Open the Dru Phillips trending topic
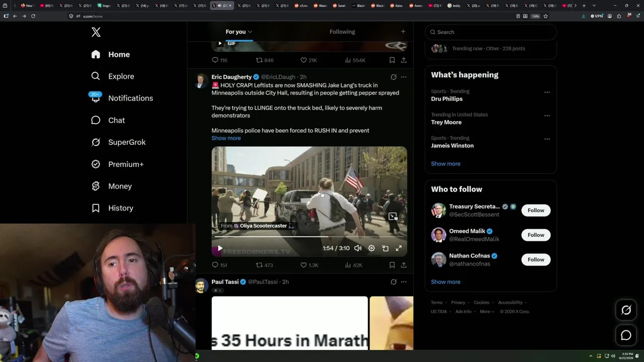644x362 pixels. pyautogui.click(x=447, y=99)
